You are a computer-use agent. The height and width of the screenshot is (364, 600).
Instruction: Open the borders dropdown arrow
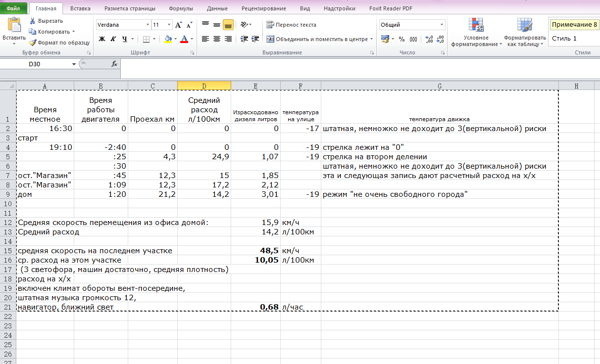[155, 39]
